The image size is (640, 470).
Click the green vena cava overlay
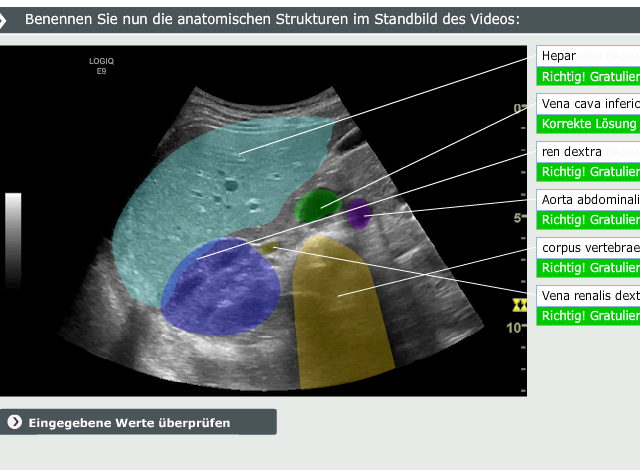(x=317, y=205)
